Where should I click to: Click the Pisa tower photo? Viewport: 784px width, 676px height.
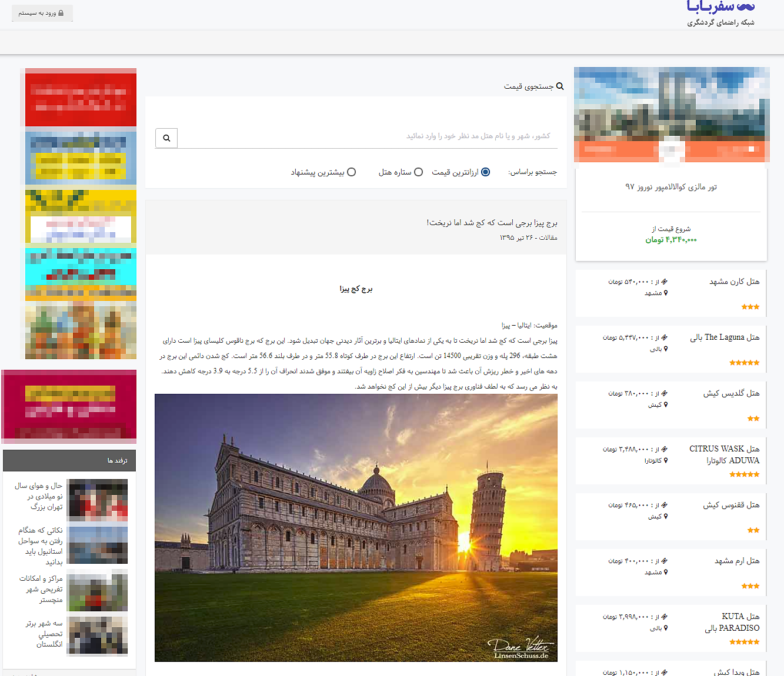point(356,527)
